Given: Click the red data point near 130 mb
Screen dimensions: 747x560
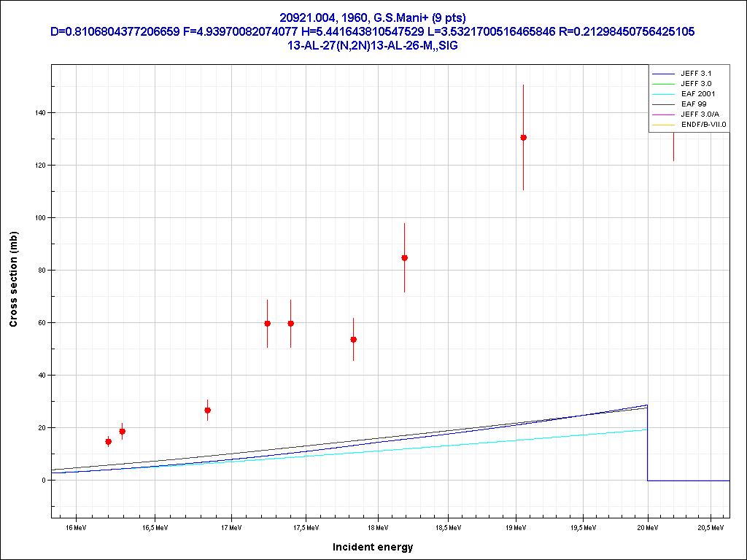Looking at the screenshot, I should [523, 138].
